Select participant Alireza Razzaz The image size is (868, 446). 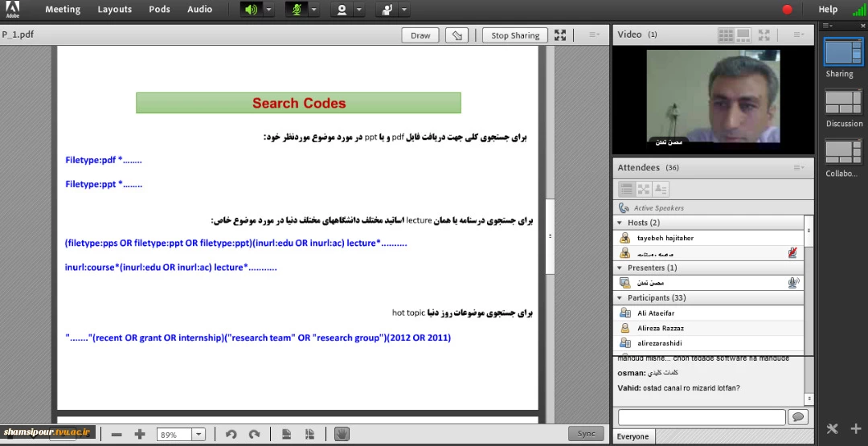coord(709,328)
